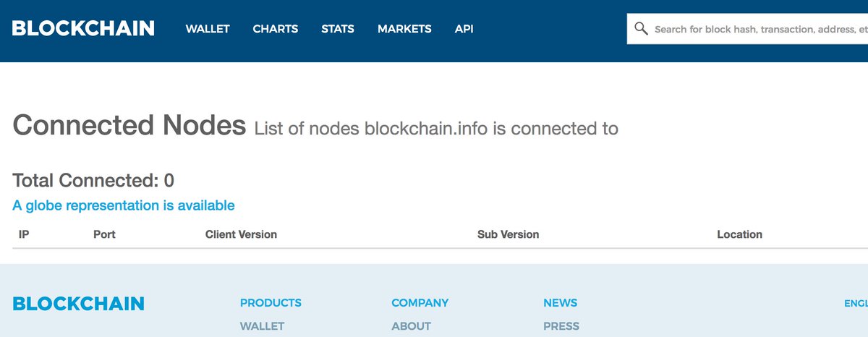Open the Markets menu item
Image resolution: width=868 pixels, height=337 pixels.
(404, 29)
